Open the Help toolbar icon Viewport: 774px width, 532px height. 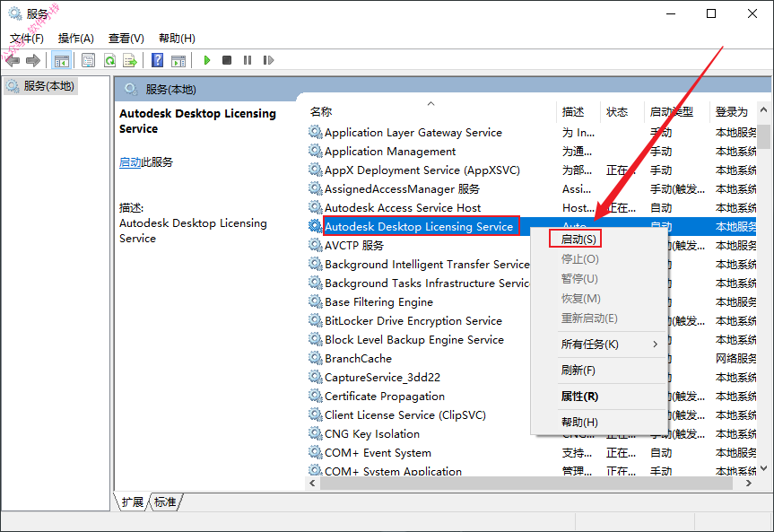pos(158,60)
